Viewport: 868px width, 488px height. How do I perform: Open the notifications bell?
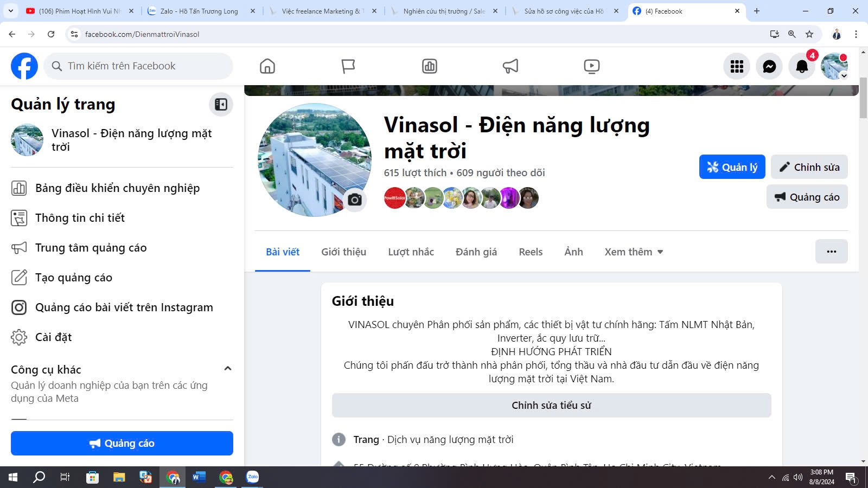click(x=802, y=66)
